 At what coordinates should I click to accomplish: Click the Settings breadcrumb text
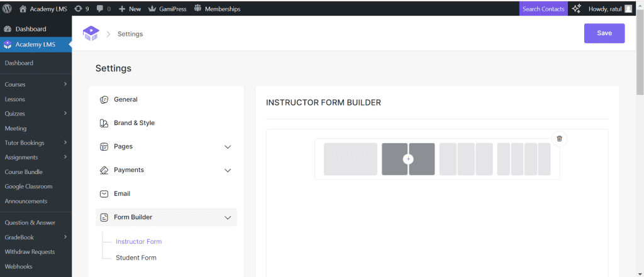[130, 34]
